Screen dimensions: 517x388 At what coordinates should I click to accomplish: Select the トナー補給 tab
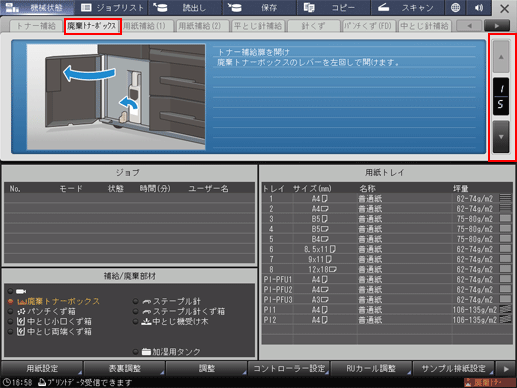pos(36,26)
